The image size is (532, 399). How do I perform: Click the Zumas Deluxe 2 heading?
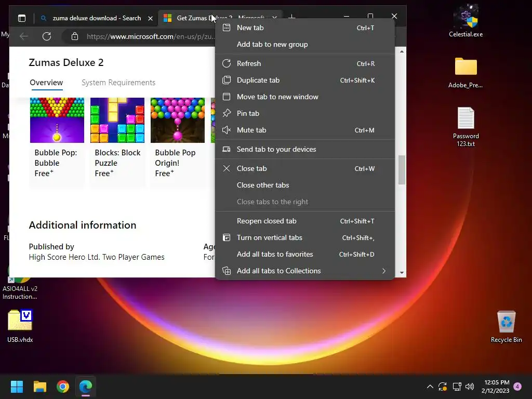pyautogui.click(x=66, y=62)
